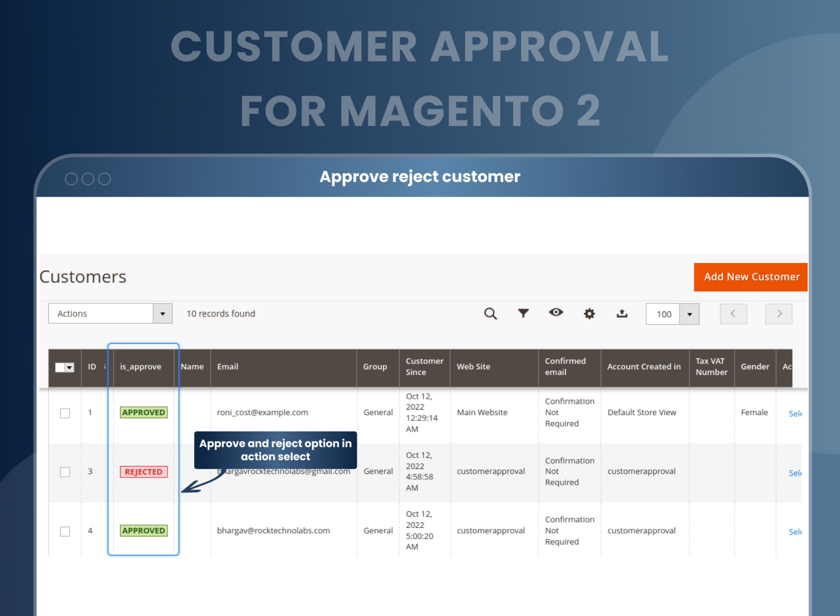Click the per-page 100 input field
The width and height of the screenshot is (840, 616).
point(663,314)
